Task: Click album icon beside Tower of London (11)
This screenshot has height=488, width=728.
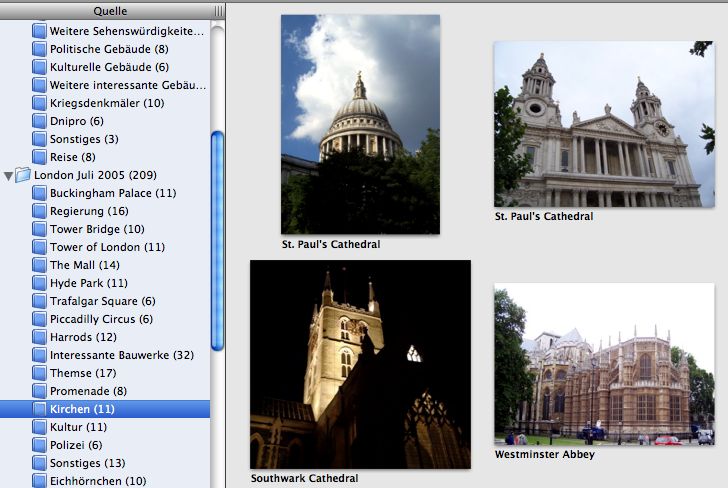Action: click(x=39, y=247)
